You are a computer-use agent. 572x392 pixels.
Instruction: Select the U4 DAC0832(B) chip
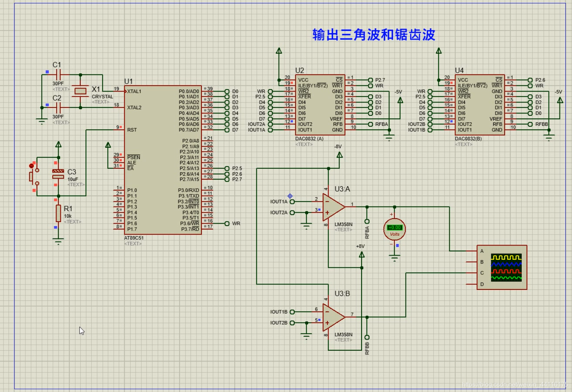click(x=480, y=105)
